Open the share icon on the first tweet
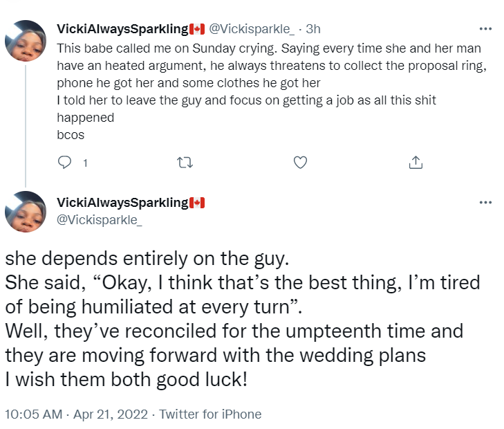This screenshot has width=504, height=429. click(x=416, y=163)
